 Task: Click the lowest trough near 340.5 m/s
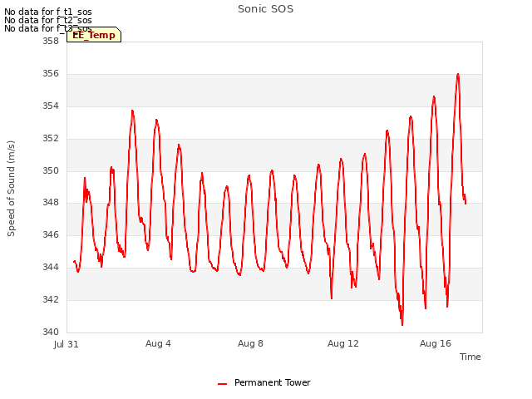click(402, 324)
